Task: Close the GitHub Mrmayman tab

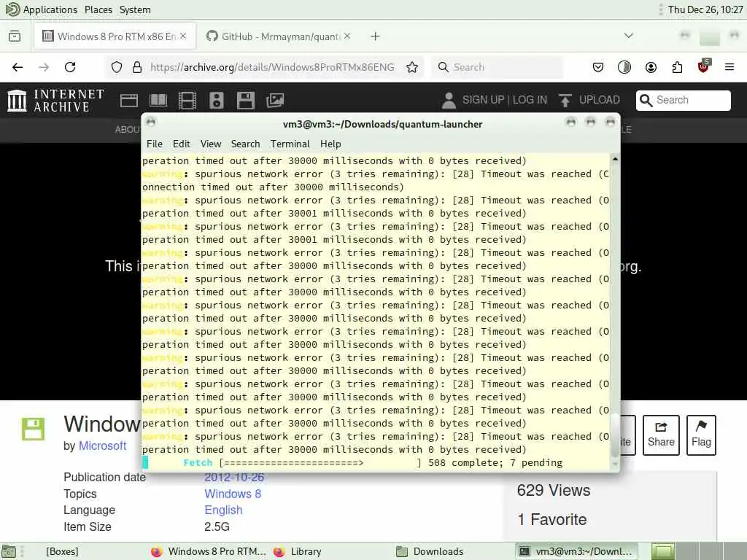Action: (x=347, y=36)
